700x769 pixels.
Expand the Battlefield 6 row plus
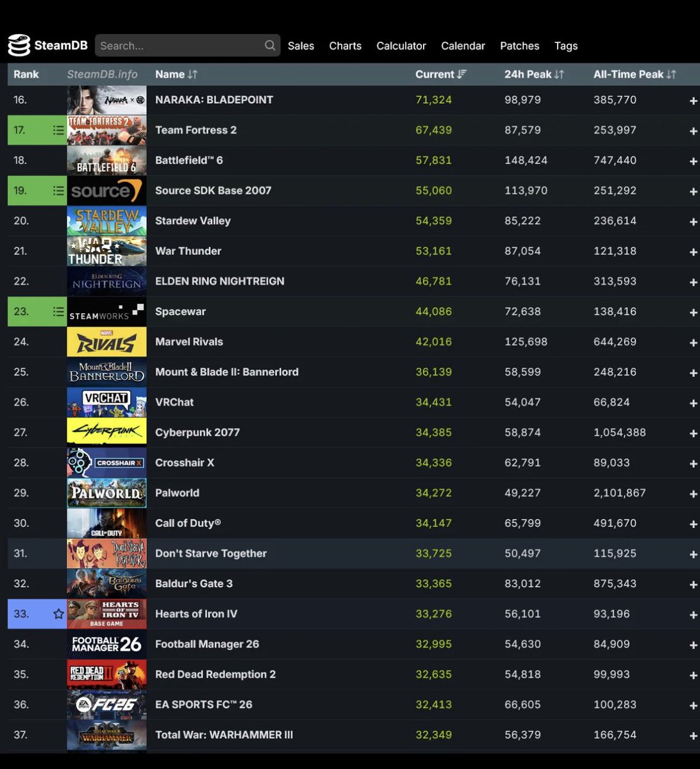pyautogui.click(x=693, y=161)
